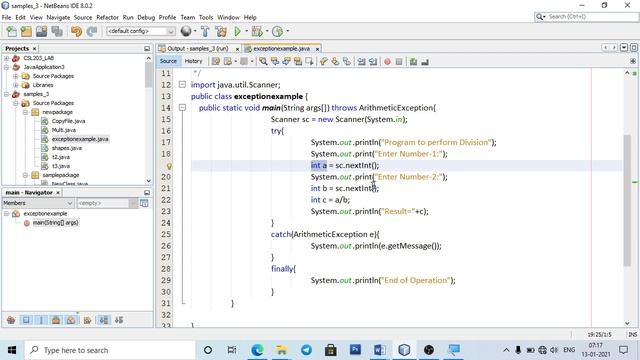Toggle Show Non-Public Members filter in Navigator
The height and width of the screenshot is (360, 640).
click(x=56, y=320)
